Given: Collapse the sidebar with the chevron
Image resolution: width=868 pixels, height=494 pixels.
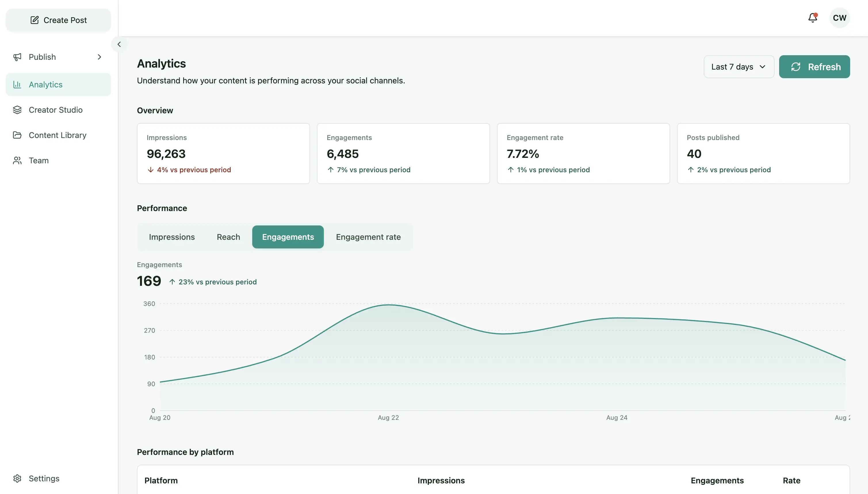Looking at the screenshot, I should 119,44.
